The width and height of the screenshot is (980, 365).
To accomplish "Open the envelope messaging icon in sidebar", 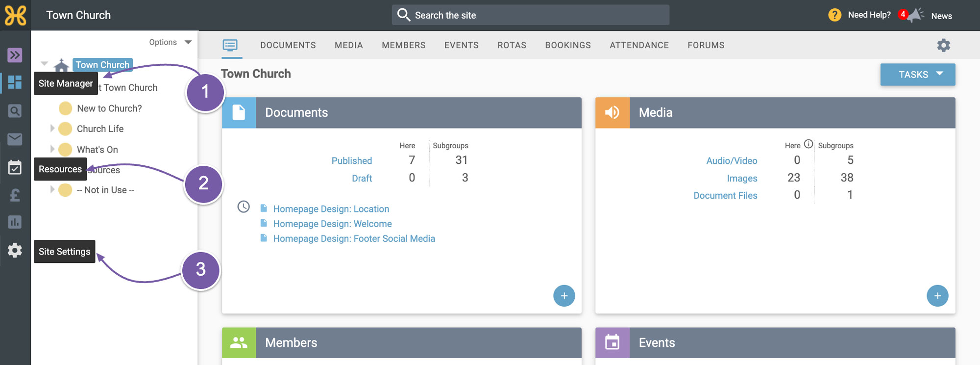I will tap(15, 139).
